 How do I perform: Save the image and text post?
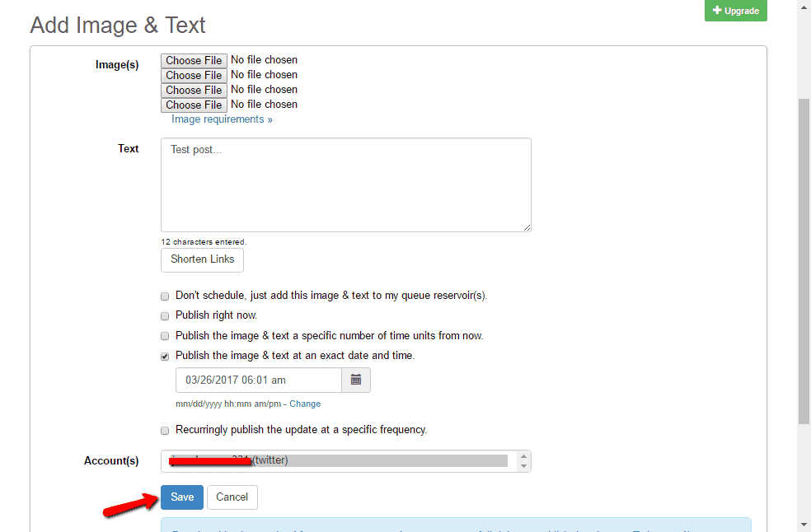click(x=182, y=497)
